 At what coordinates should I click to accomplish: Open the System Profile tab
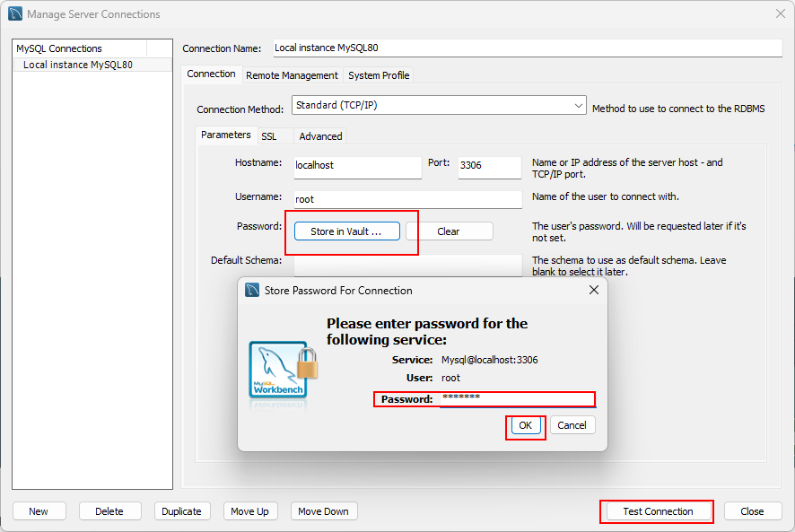[379, 75]
